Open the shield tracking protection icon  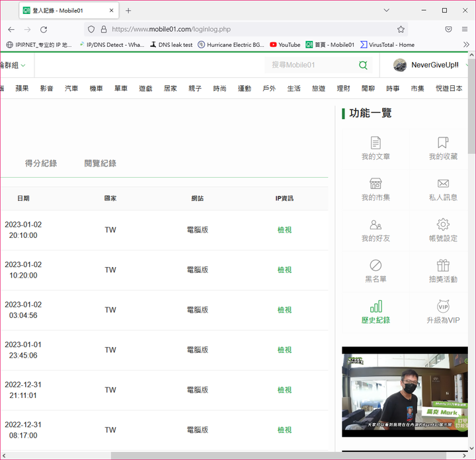(91, 29)
